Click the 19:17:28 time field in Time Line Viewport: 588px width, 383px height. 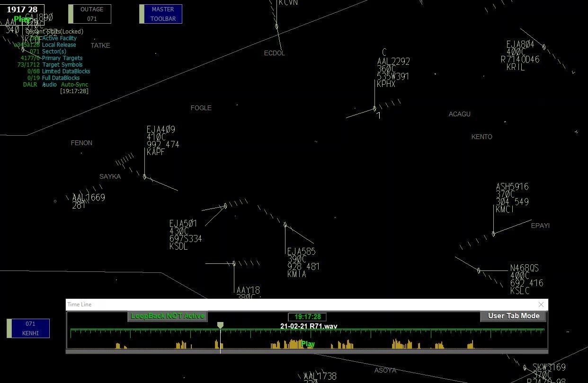[x=307, y=317]
